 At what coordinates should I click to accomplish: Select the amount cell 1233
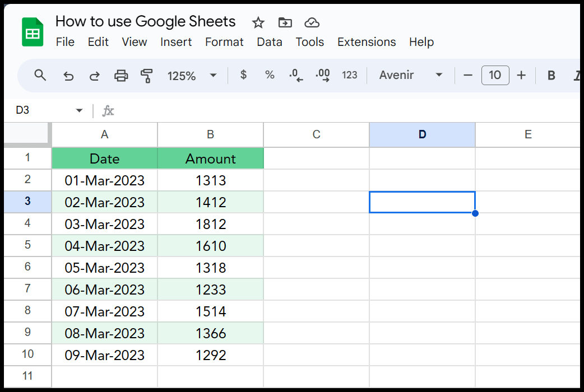point(210,290)
